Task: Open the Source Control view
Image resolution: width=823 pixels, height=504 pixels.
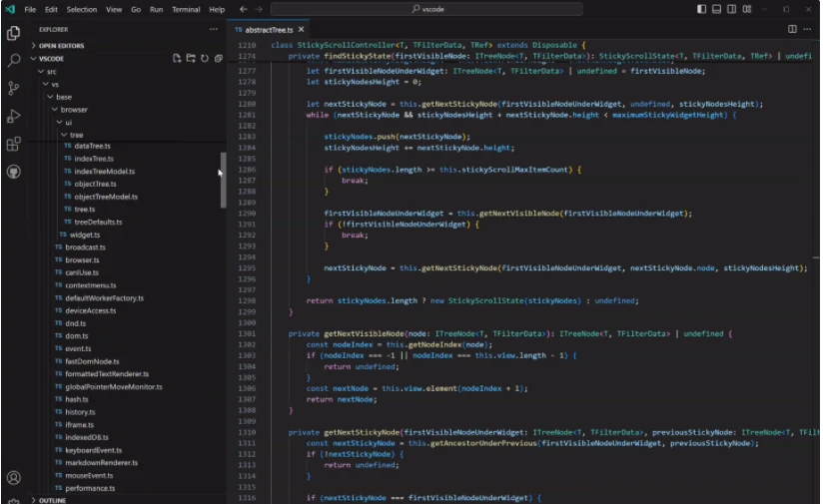Action: (x=14, y=88)
